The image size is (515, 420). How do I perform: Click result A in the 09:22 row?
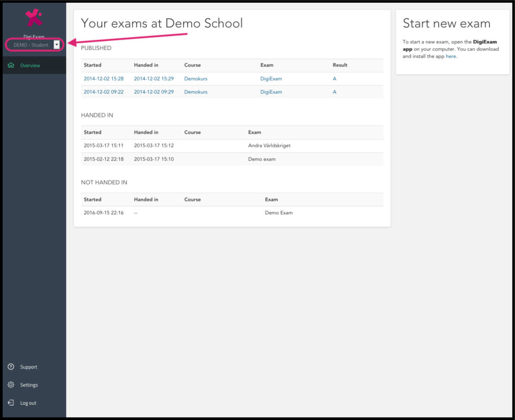click(335, 92)
